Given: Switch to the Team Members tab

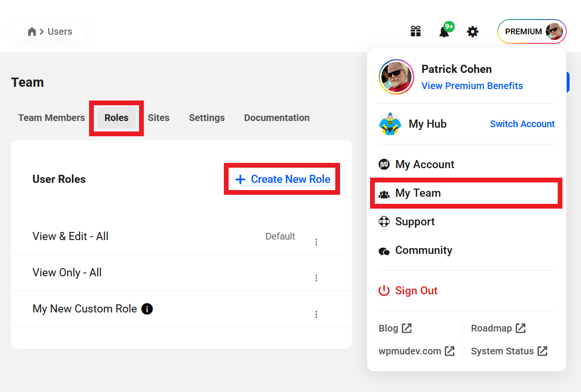Looking at the screenshot, I should click(51, 118).
